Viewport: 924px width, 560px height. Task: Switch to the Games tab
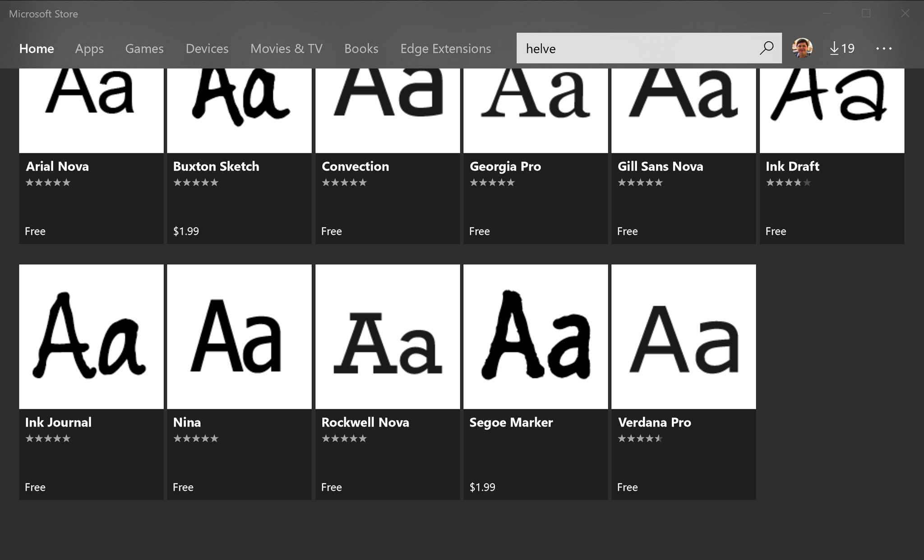point(144,48)
